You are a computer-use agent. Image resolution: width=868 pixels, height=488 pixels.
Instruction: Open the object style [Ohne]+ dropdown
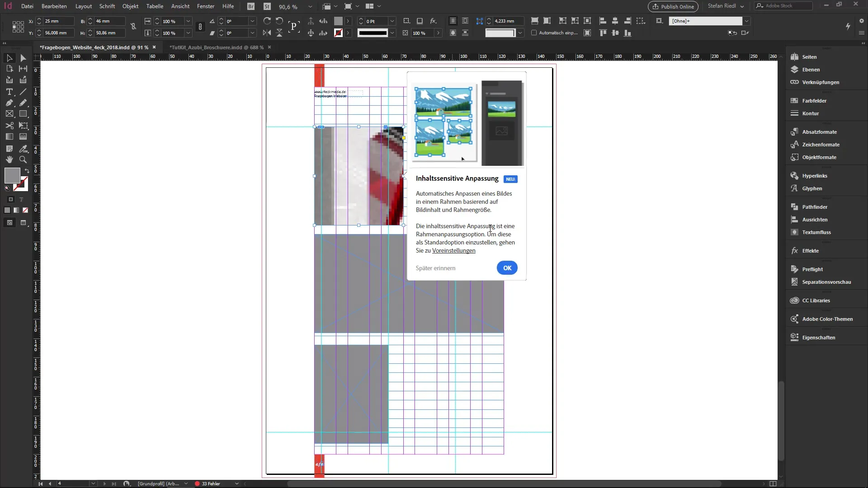(x=746, y=21)
